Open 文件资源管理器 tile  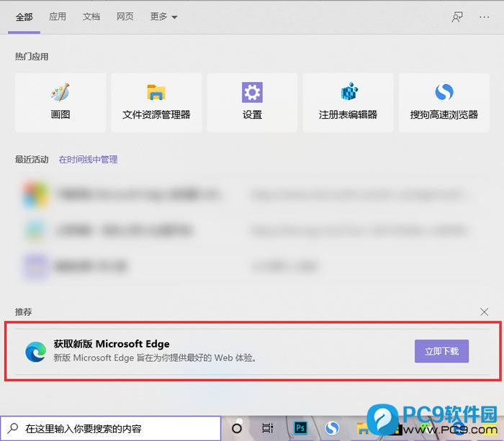point(156,102)
